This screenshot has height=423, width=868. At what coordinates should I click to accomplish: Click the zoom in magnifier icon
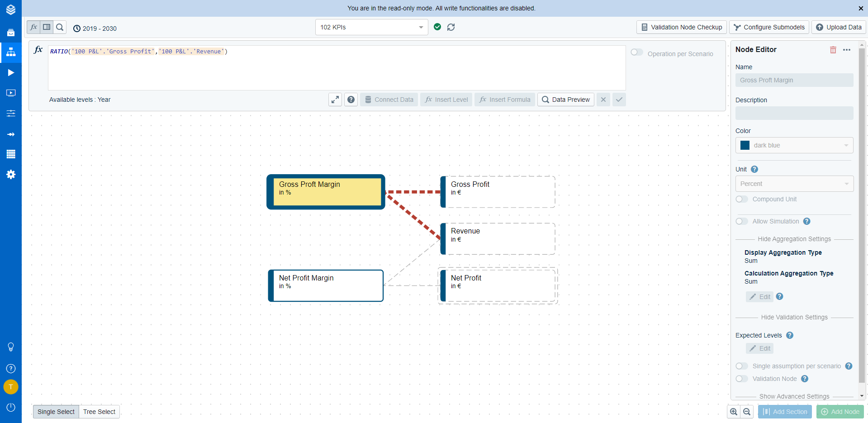point(734,412)
